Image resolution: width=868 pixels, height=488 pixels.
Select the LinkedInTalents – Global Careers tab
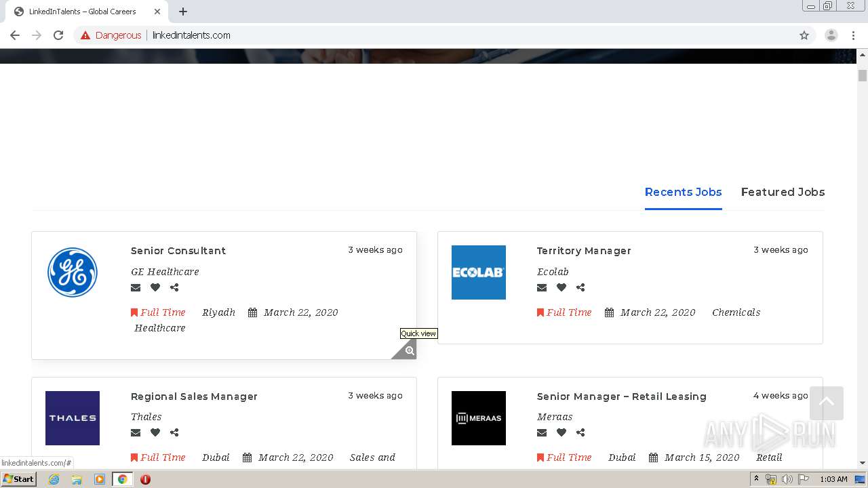87,12
